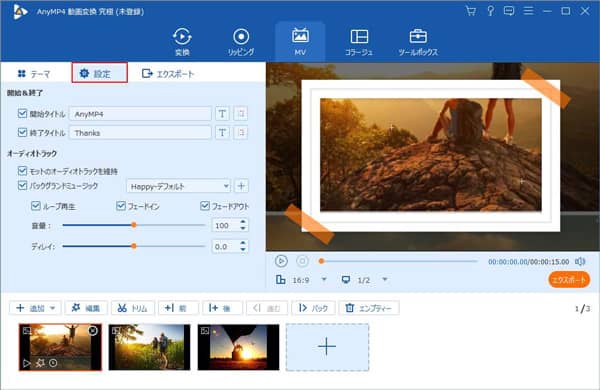Open the MV tab
This screenshot has width=600, height=390.
coord(300,41)
